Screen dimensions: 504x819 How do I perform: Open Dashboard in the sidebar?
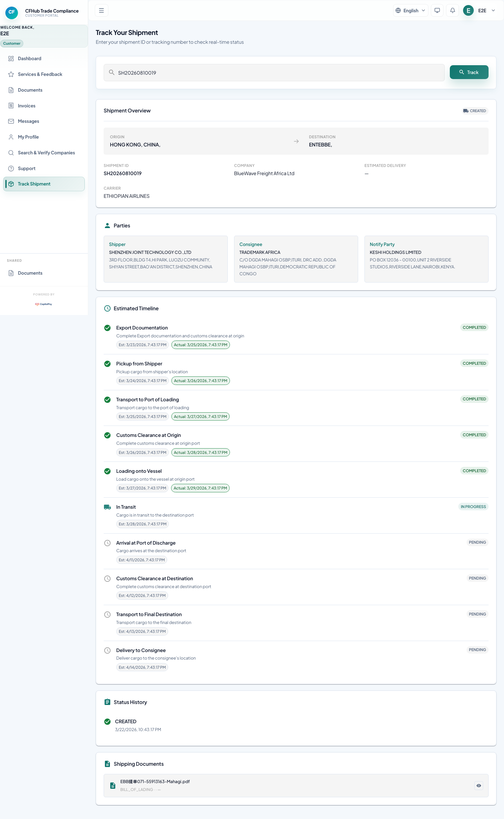click(x=30, y=59)
